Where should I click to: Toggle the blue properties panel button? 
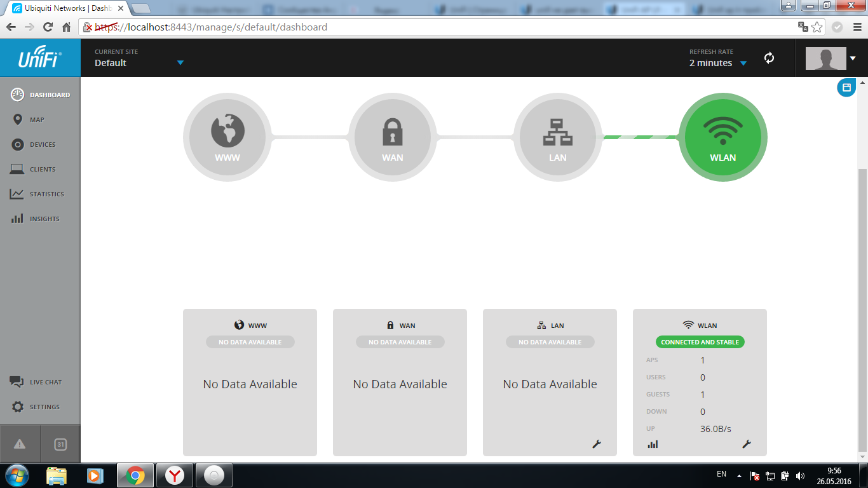846,88
